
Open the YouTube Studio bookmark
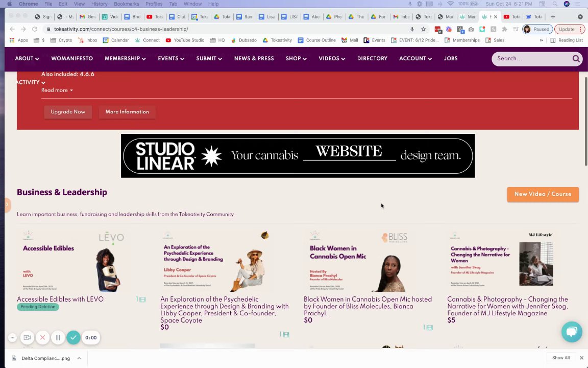[184, 40]
